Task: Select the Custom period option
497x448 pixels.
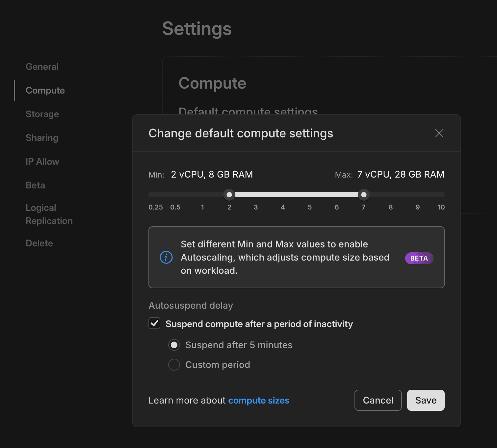Action: pyautogui.click(x=174, y=365)
